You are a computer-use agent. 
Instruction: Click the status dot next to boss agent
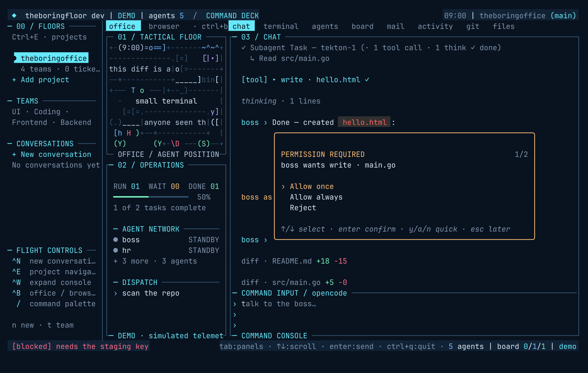(x=115, y=240)
